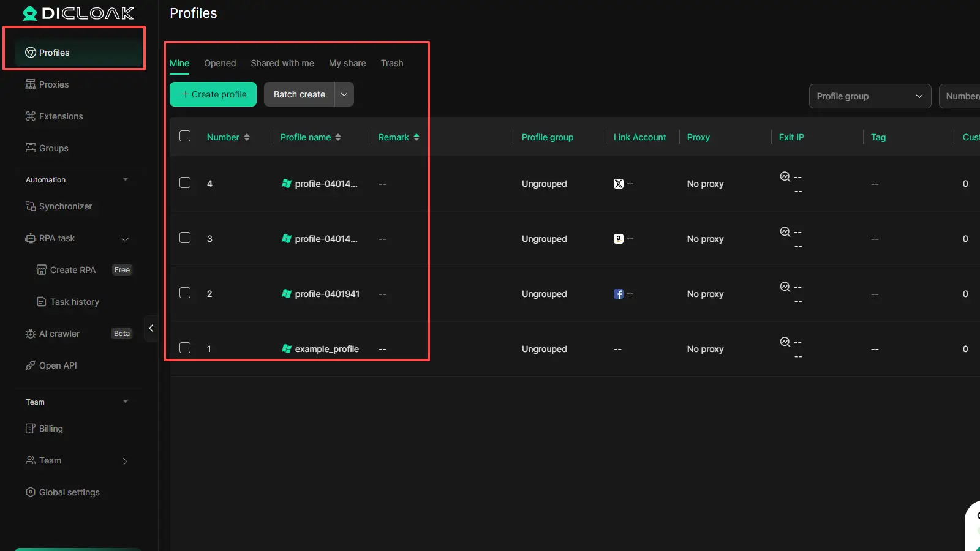Open the Extensions page in the sidebar
This screenshot has height=551, width=980.
[x=61, y=116]
